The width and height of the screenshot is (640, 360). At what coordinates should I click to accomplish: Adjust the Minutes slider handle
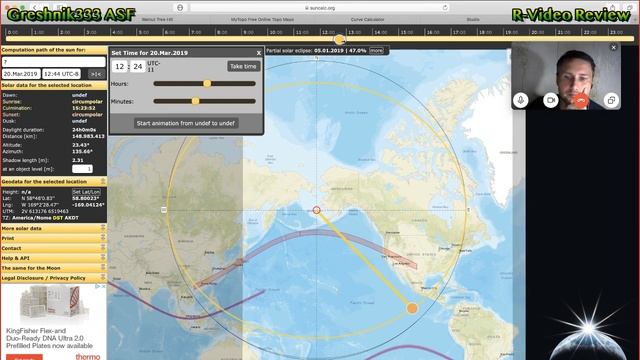coord(196,101)
